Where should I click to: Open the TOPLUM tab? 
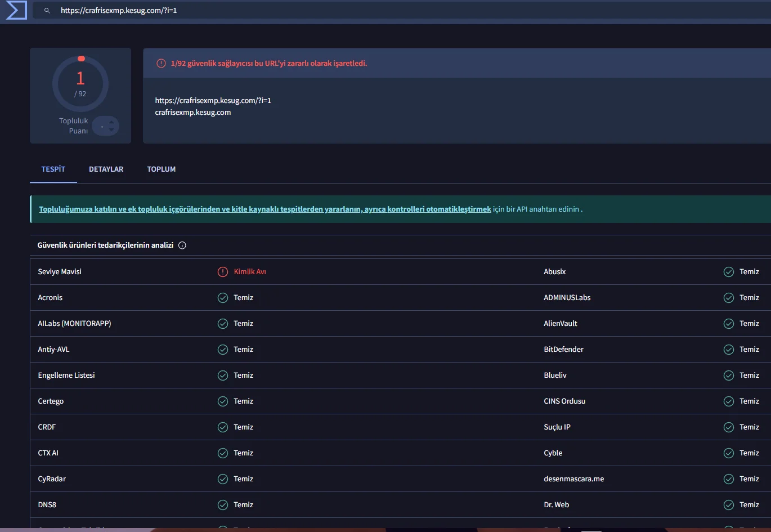click(162, 169)
